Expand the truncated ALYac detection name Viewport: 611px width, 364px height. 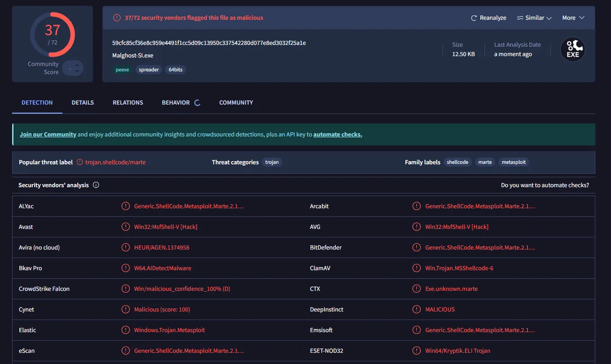point(189,206)
